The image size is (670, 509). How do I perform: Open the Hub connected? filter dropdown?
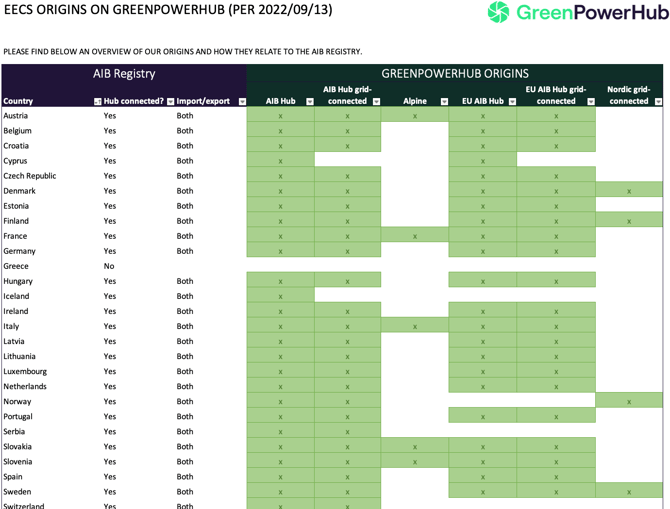(170, 102)
